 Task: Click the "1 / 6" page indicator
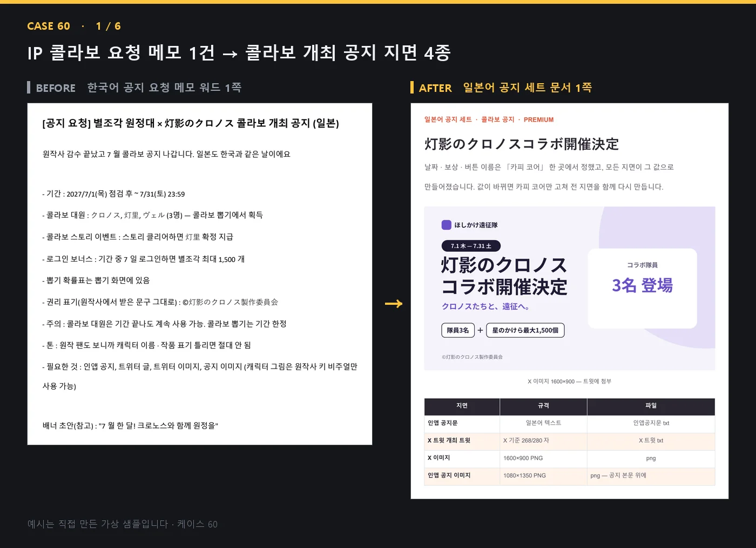tap(109, 26)
